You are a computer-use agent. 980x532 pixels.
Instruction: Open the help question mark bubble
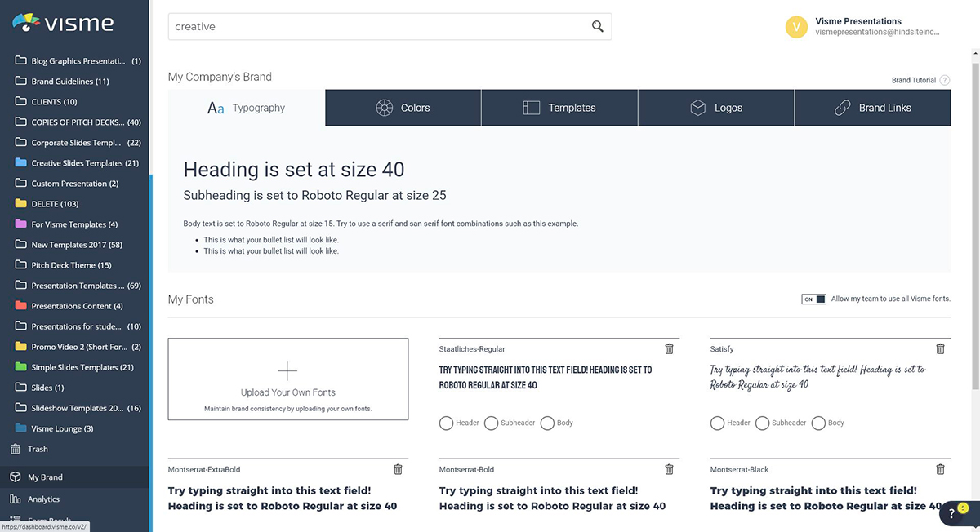tap(950, 513)
